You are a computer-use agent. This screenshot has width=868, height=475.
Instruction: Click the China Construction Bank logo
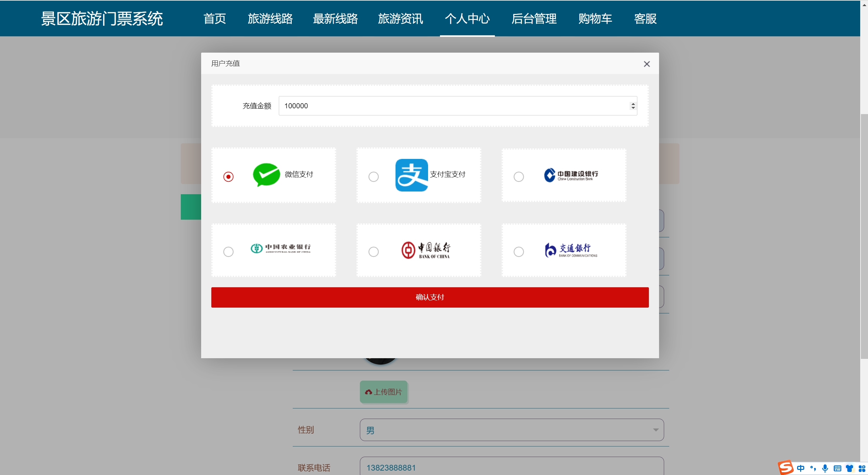click(x=571, y=175)
